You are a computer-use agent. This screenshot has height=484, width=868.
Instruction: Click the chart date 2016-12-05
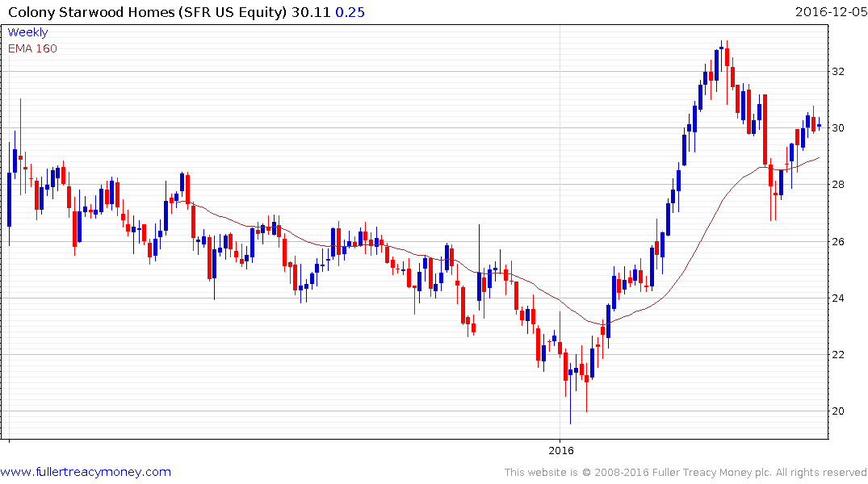[x=831, y=11]
